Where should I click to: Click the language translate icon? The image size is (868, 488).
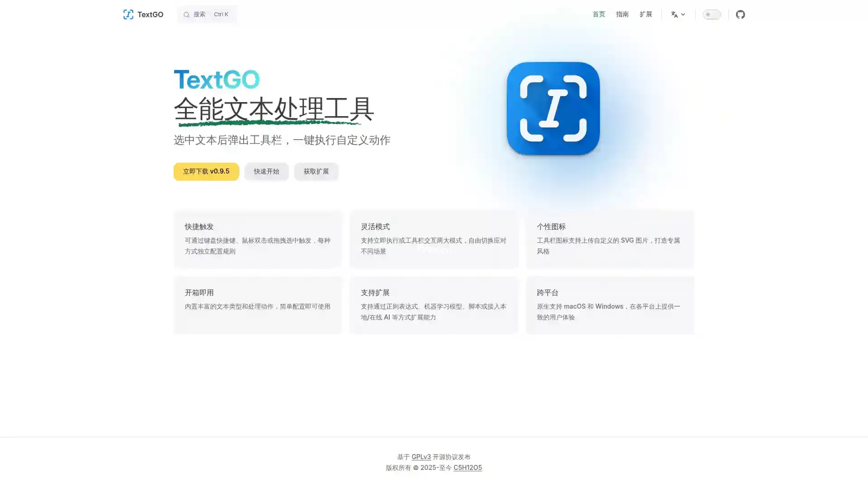[674, 14]
